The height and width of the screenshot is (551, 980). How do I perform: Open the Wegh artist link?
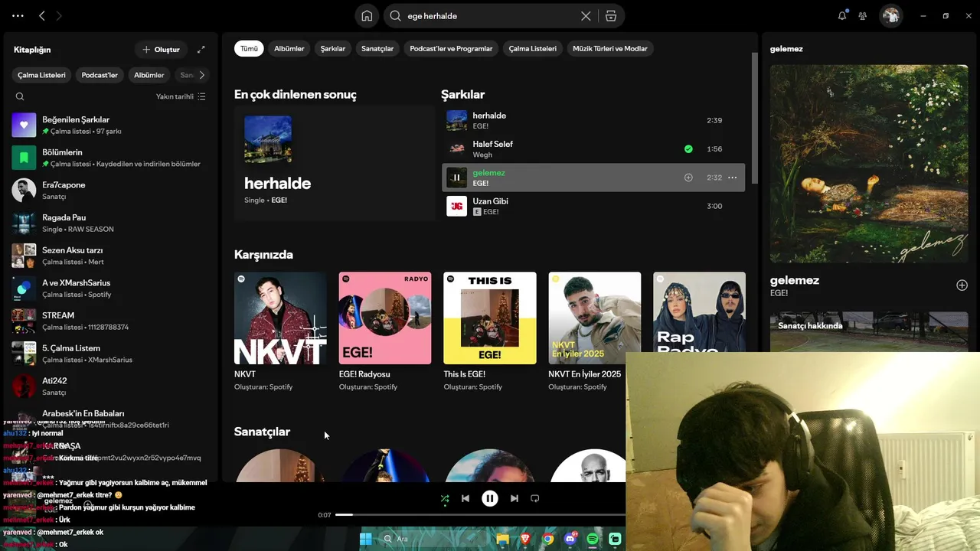482,155
